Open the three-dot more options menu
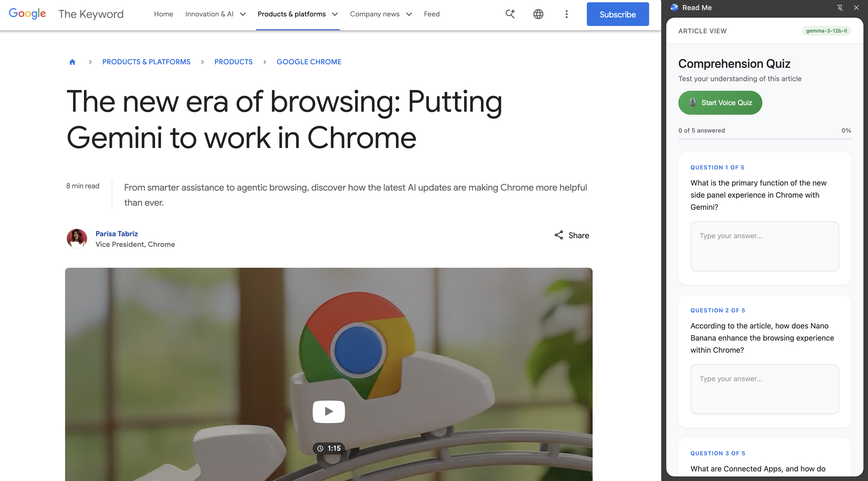Image resolution: width=868 pixels, height=481 pixels. tap(566, 14)
